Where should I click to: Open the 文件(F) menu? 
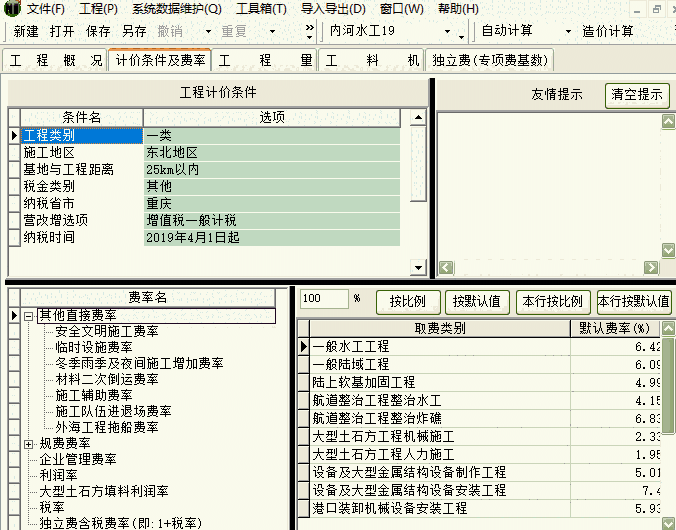(x=45, y=9)
